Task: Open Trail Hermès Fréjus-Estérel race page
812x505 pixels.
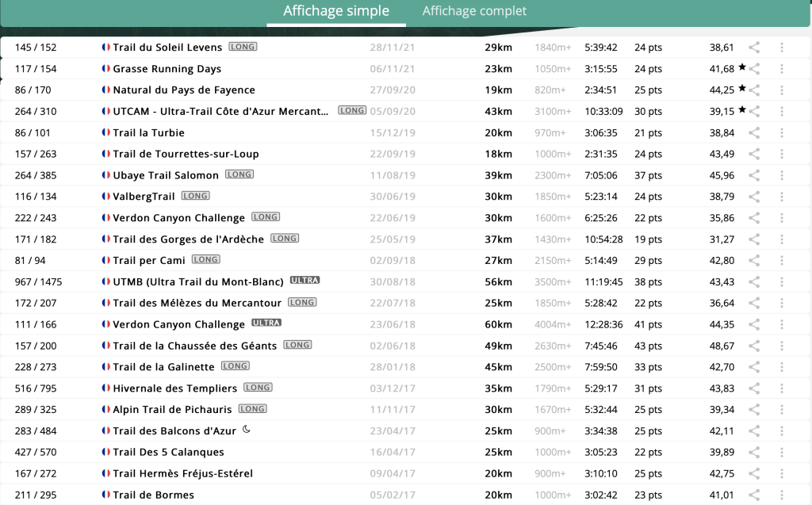Action: (x=182, y=473)
